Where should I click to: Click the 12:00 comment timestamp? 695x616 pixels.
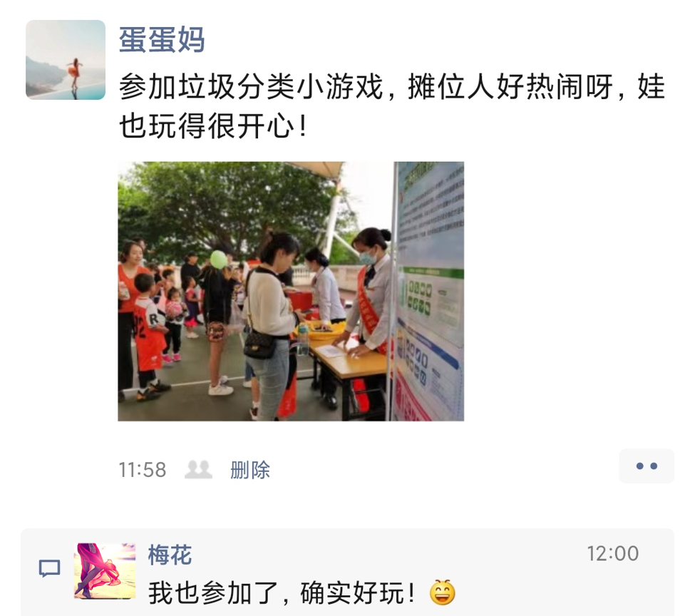612,553
